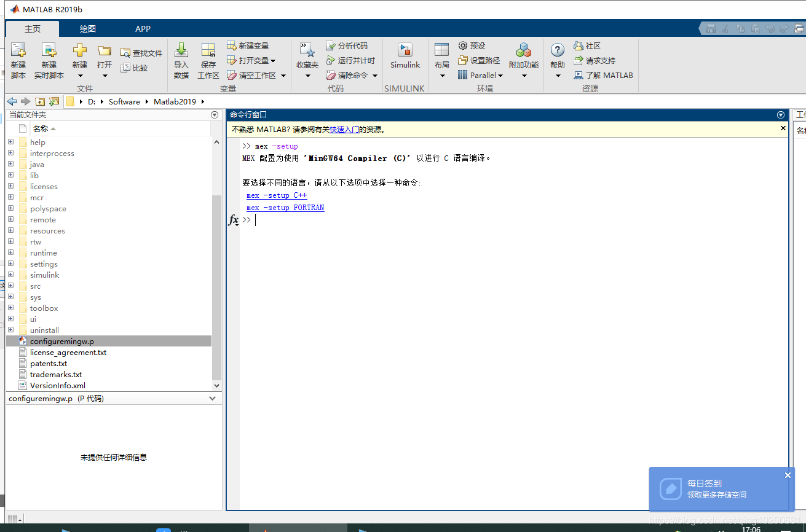Click the 帮助 (Help) question mark icon

click(x=558, y=50)
